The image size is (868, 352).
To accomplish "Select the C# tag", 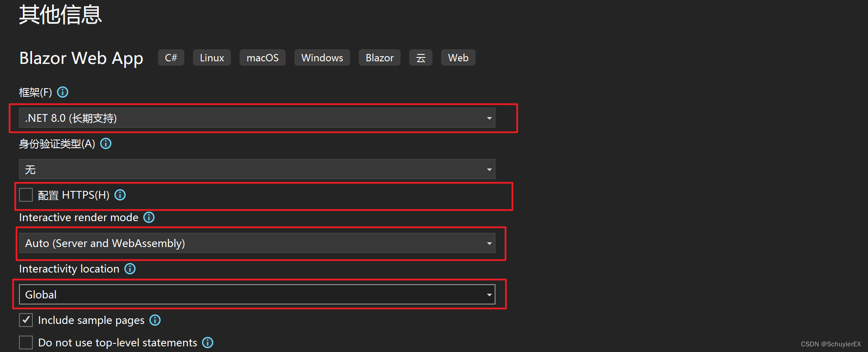I will [x=171, y=57].
